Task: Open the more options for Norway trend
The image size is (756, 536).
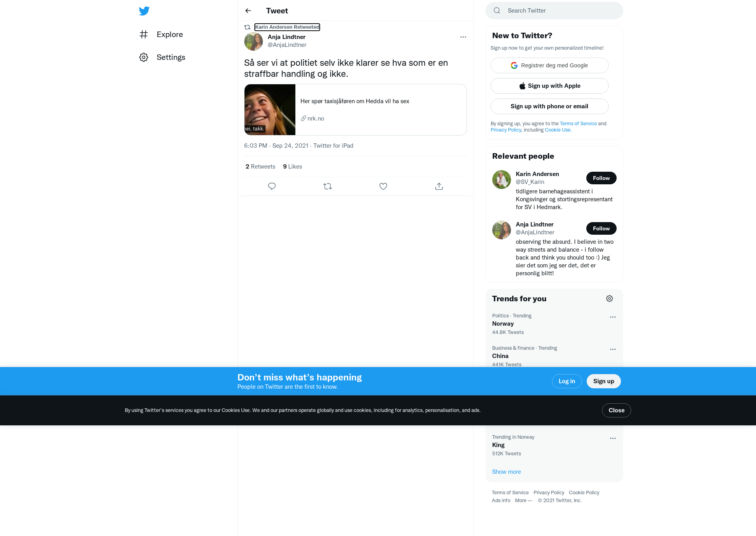Action: (613, 317)
